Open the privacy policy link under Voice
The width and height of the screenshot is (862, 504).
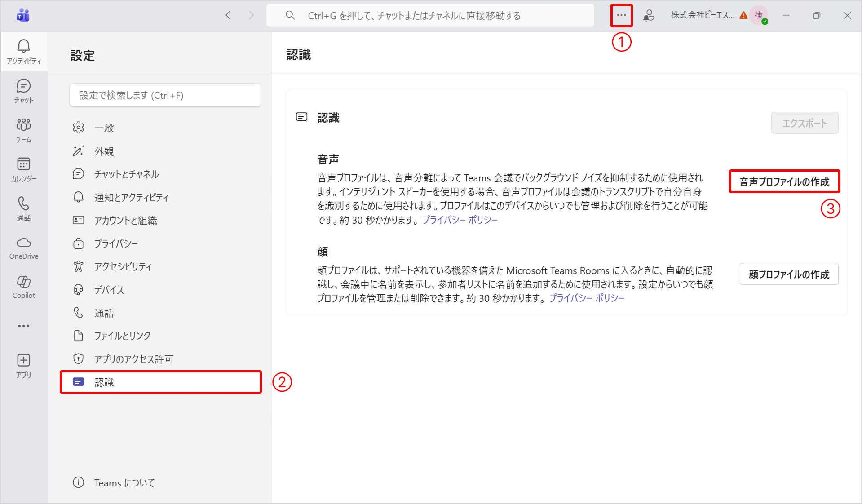pos(460,220)
